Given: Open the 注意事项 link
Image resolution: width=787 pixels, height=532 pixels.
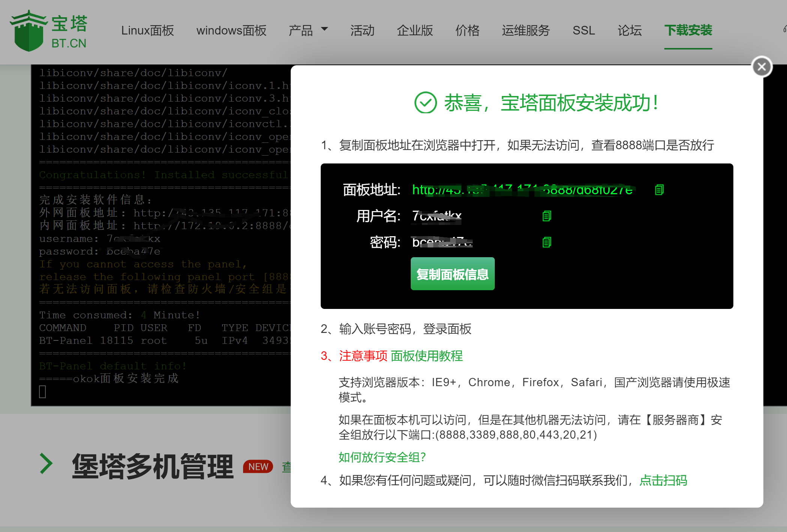Looking at the screenshot, I should [x=363, y=356].
